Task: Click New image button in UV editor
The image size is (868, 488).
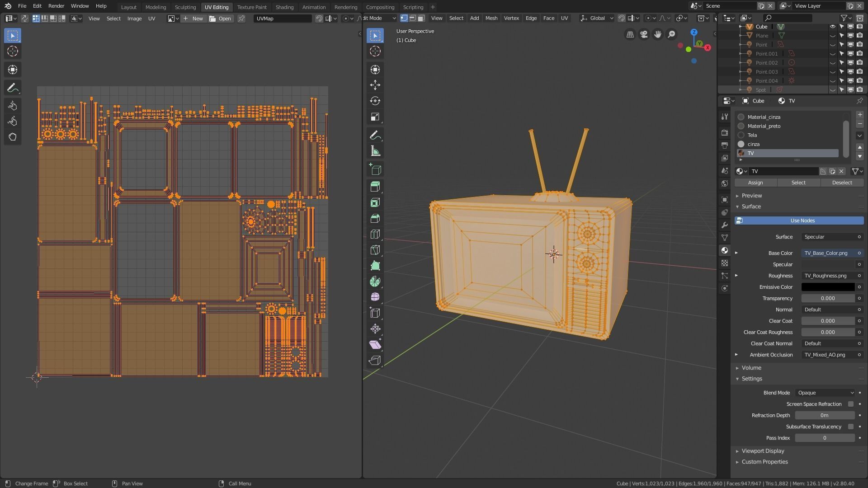Action: tap(193, 19)
